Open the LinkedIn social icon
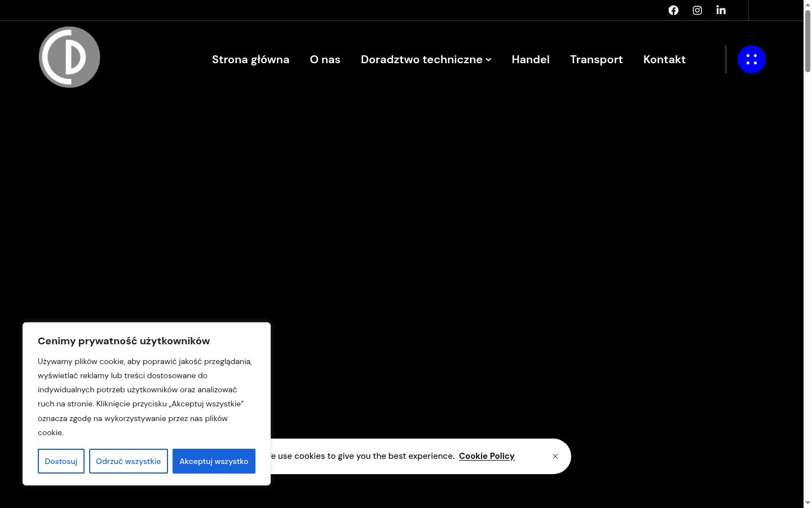Image resolution: width=812 pixels, height=508 pixels. [721, 10]
